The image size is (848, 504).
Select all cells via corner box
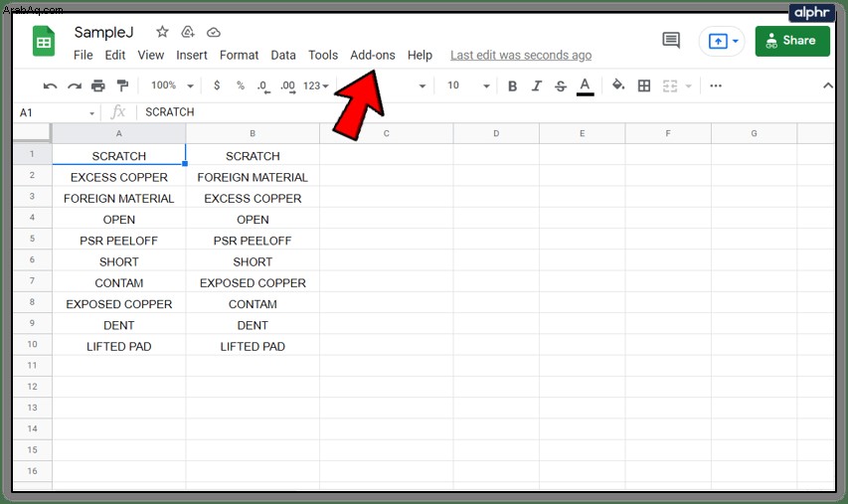(x=32, y=133)
